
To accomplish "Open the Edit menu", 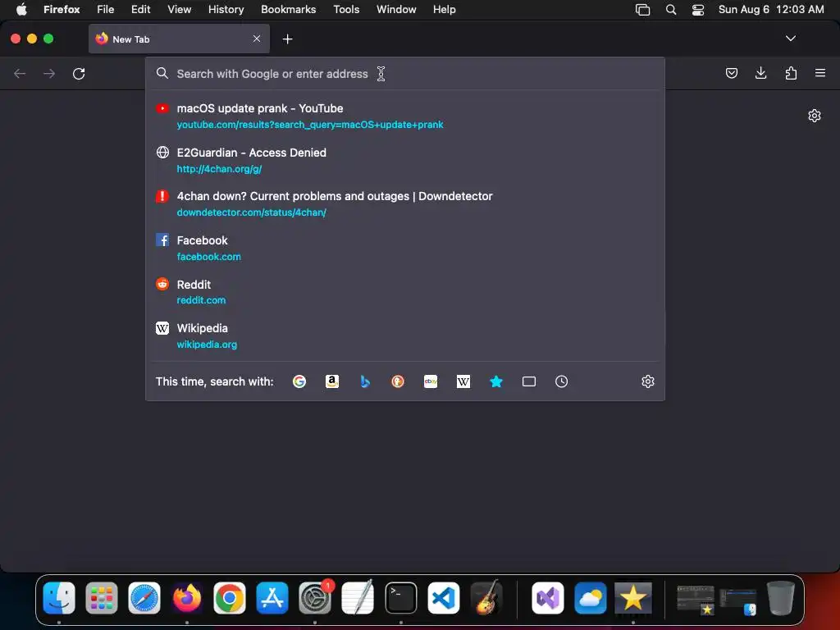I will (x=140, y=9).
